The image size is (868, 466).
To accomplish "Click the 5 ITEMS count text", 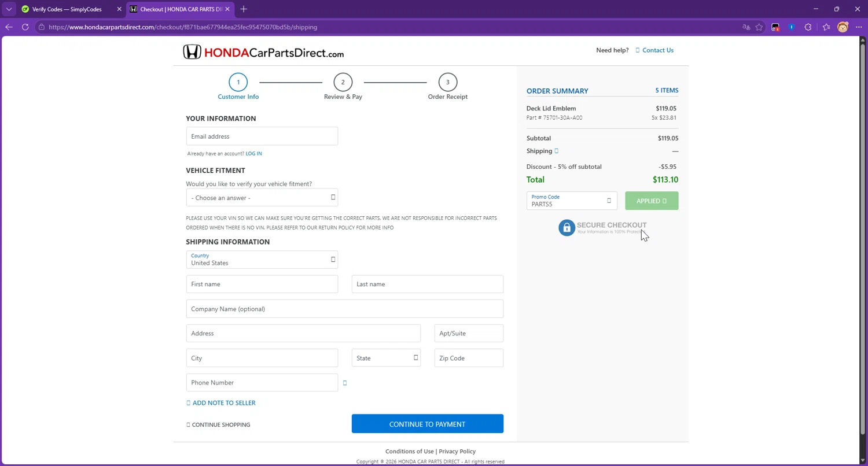I will pyautogui.click(x=667, y=91).
